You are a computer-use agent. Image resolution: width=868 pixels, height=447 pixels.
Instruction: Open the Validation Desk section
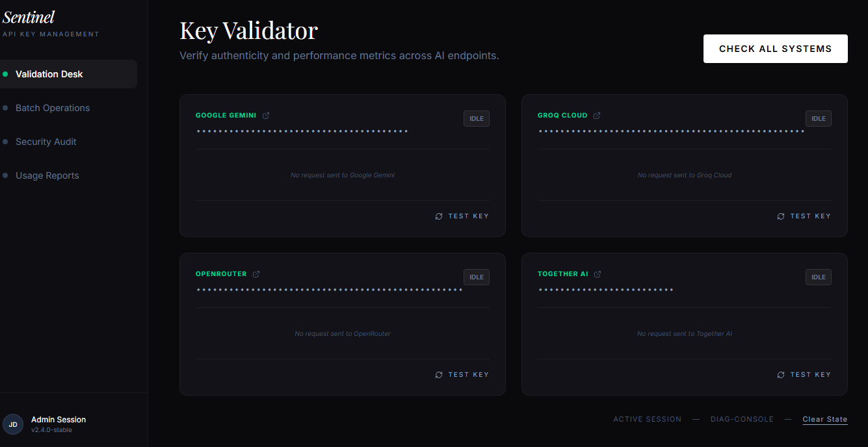(x=68, y=74)
